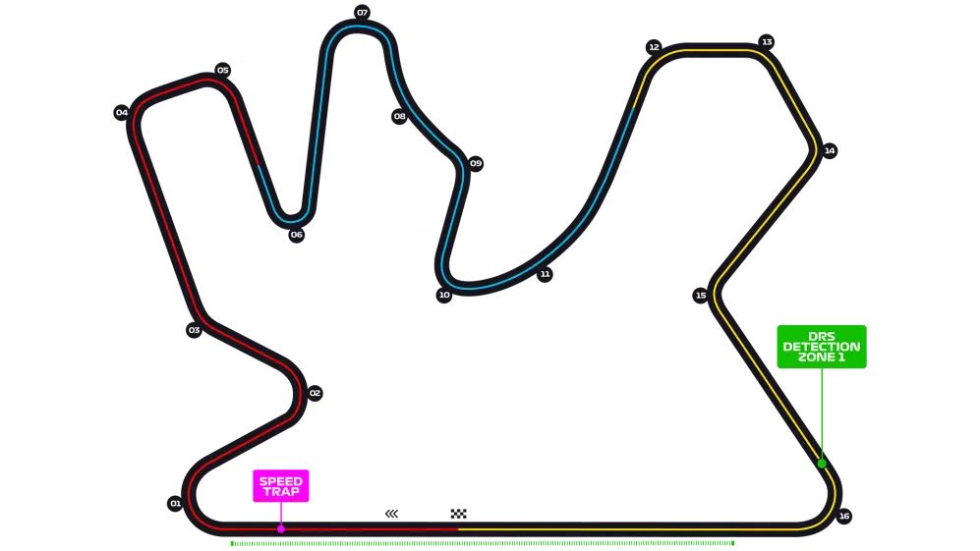Click the turn 15 marker
This screenshot has width=980, height=551.
click(701, 296)
